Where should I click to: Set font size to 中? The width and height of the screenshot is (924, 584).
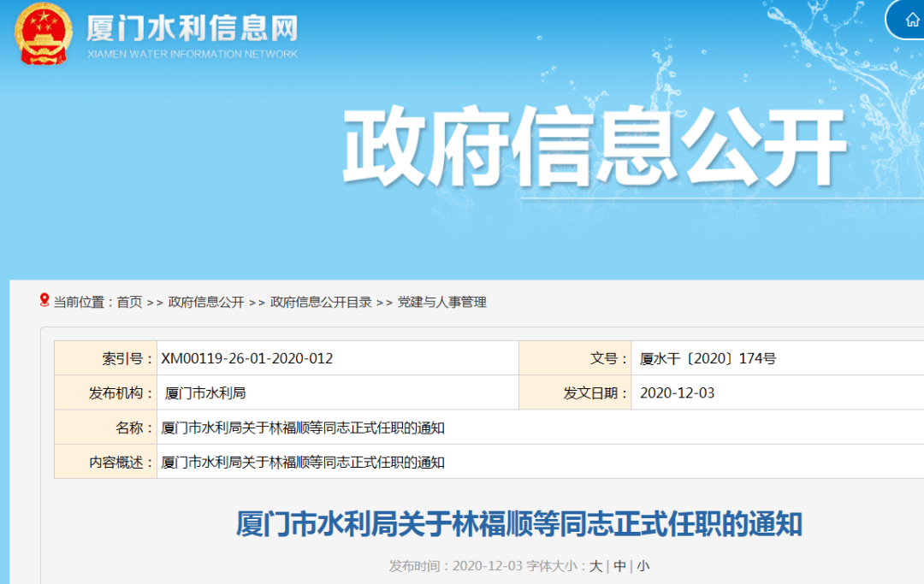[x=619, y=566]
